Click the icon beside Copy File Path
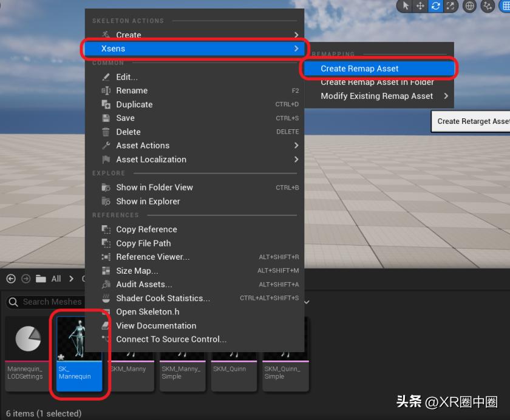This screenshot has height=420, width=510. (x=106, y=243)
